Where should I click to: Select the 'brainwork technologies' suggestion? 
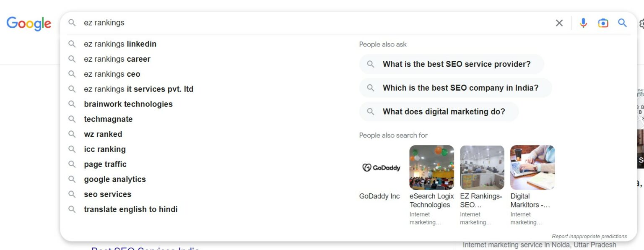[128, 104]
